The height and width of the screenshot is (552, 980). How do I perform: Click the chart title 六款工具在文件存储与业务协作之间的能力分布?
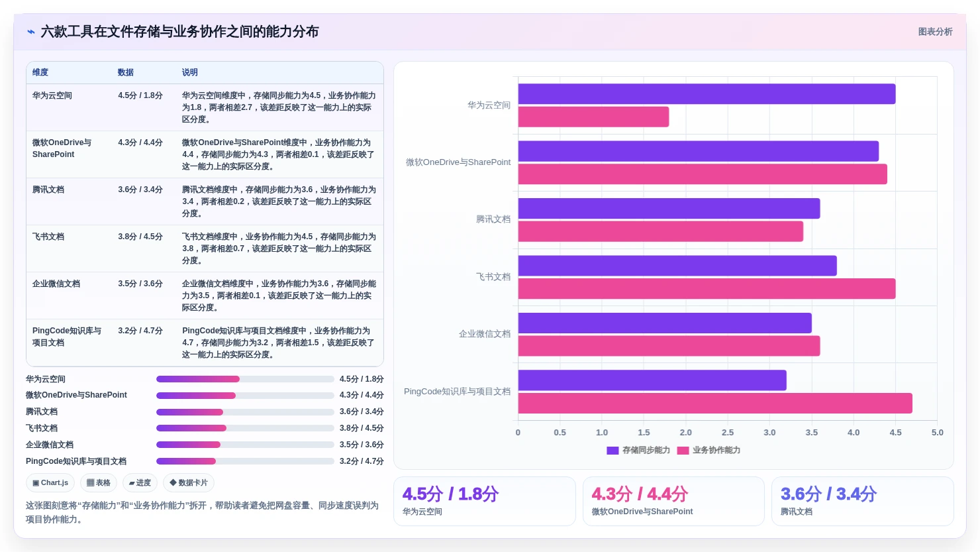point(179,32)
